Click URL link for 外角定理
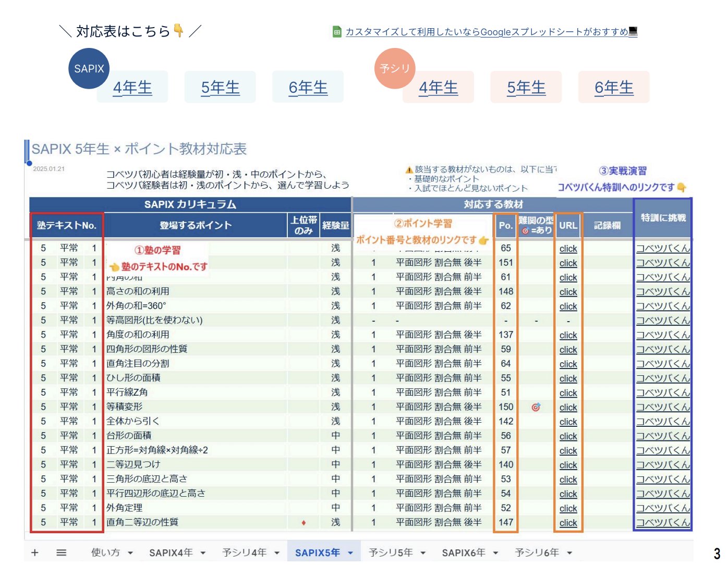This screenshot has height=565, width=728. click(568, 508)
